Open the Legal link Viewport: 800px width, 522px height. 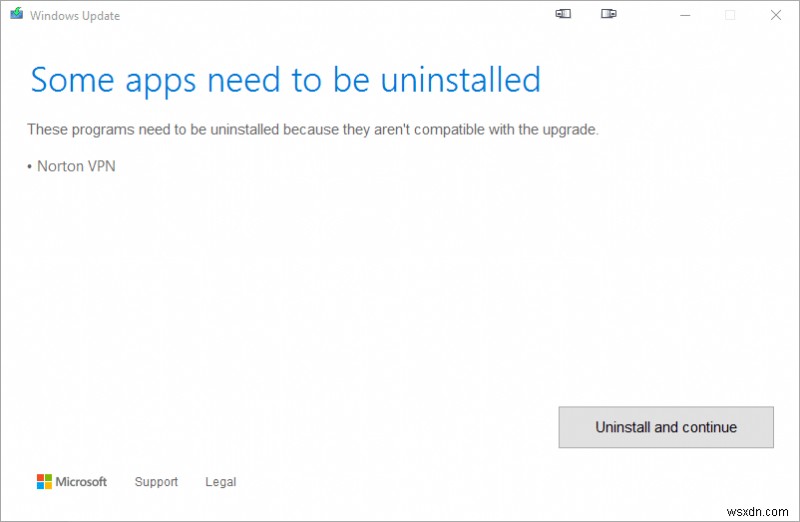point(220,482)
